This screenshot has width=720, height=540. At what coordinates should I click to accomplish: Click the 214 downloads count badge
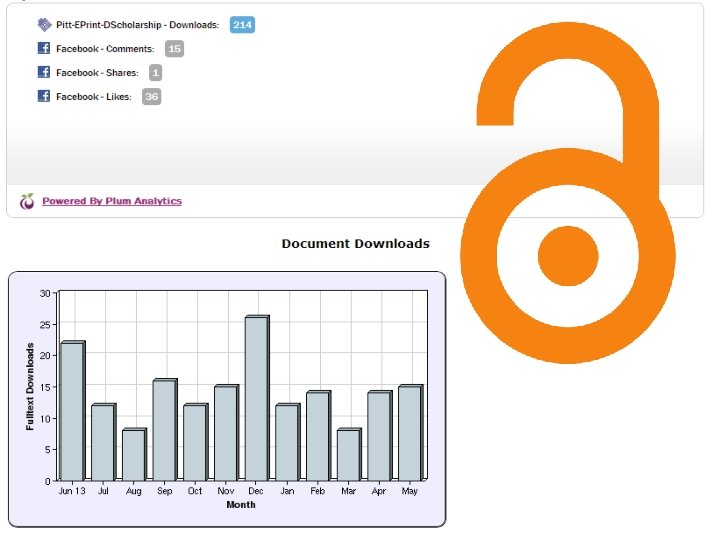click(x=242, y=25)
